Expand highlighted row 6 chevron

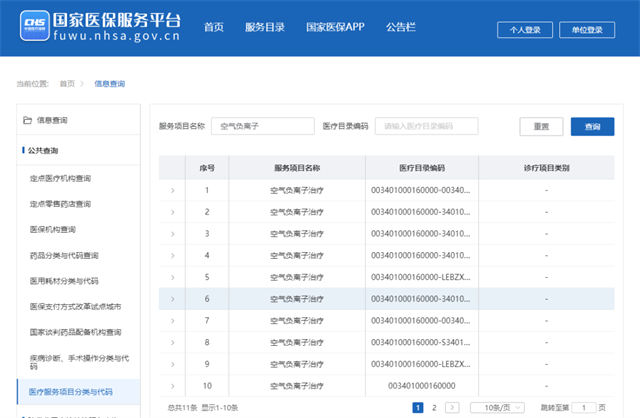coord(173,299)
